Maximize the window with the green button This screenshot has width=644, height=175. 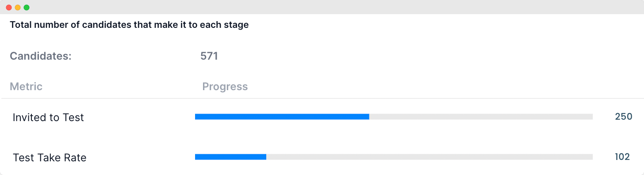pyautogui.click(x=27, y=8)
